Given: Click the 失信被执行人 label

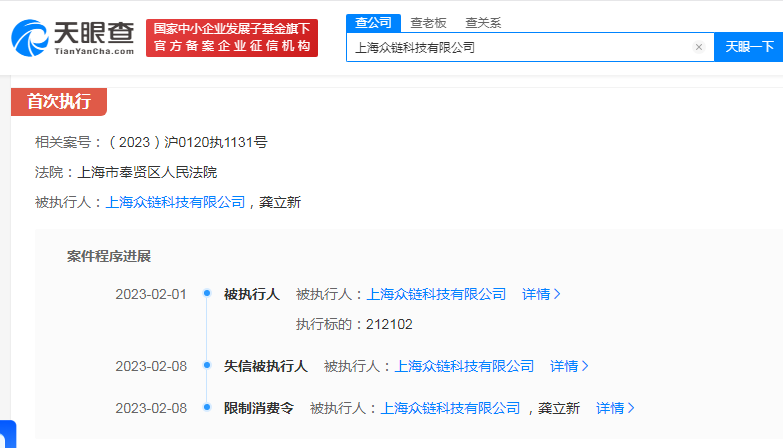Looking at the screenshot, I should point(266,366).
